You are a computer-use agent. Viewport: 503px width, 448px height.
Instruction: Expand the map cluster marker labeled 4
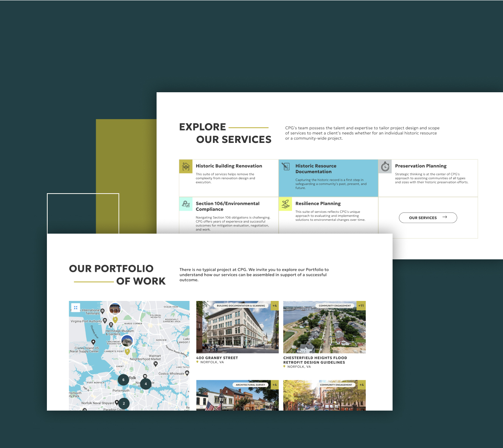[x=146, y=384]
